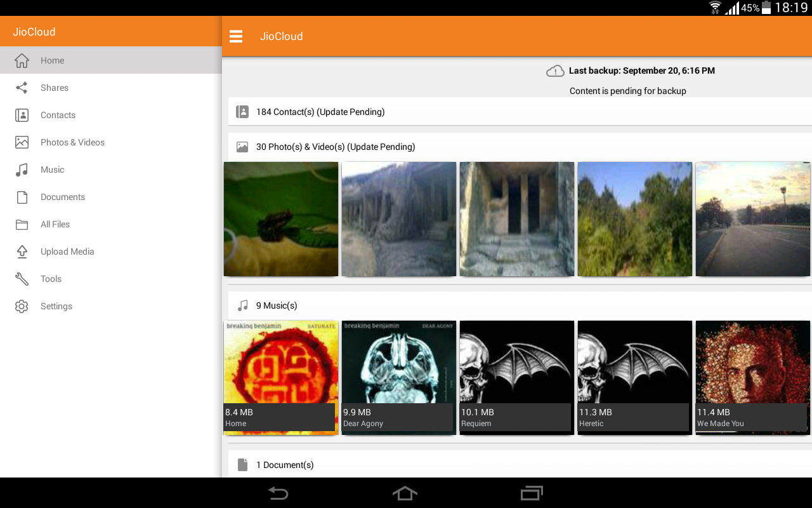Open the green trees and sky photo
This screenshot has width=812, height=508.
(x=635, y=219)
